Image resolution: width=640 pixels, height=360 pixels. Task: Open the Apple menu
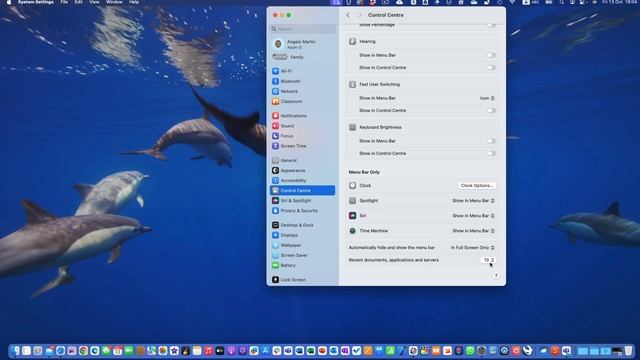(9, 2)
